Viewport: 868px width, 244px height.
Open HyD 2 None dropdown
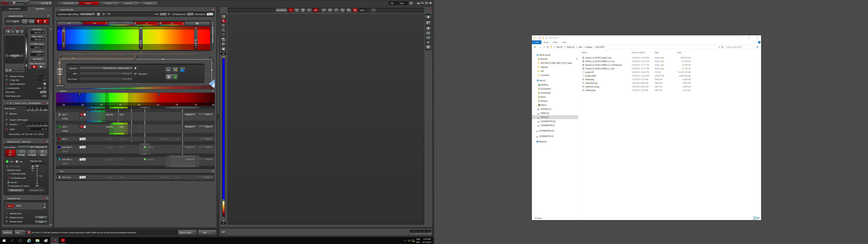click(206, 127)
